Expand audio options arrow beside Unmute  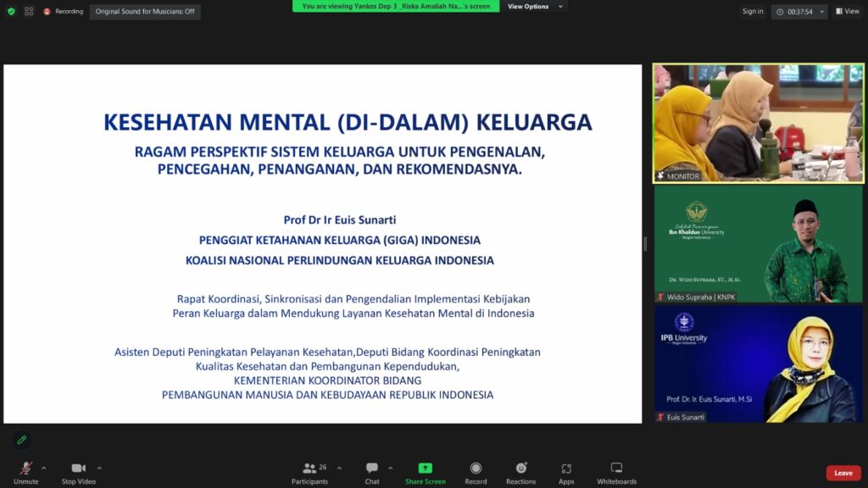44,468
